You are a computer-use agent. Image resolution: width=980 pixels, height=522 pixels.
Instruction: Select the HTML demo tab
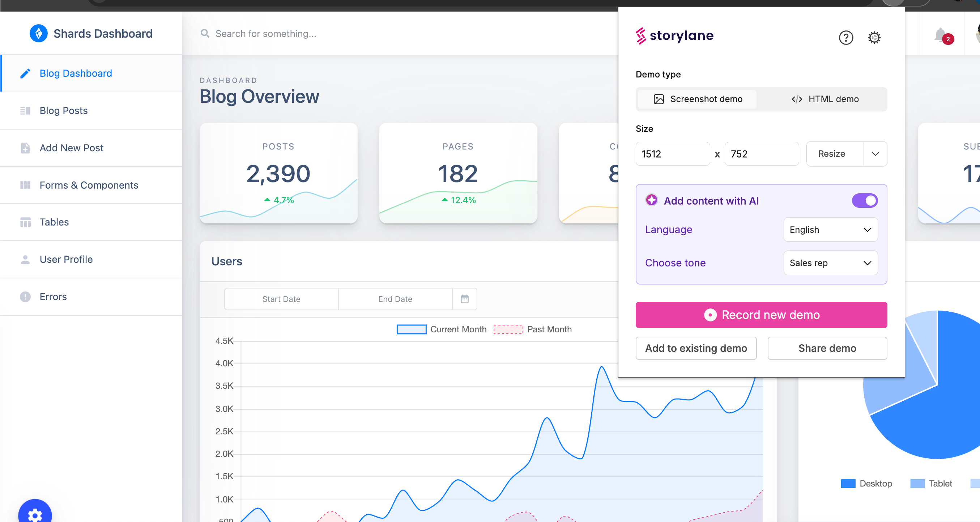point(825,99)
